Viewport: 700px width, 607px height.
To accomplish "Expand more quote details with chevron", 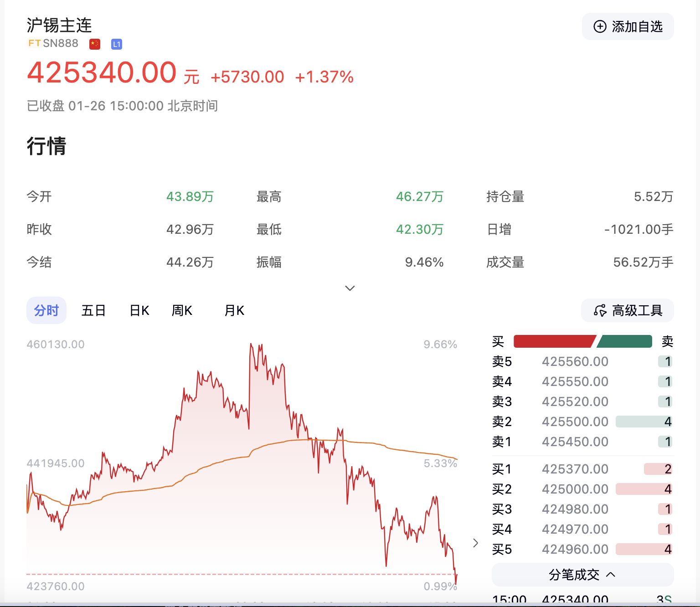I will [x=350, y=288].
